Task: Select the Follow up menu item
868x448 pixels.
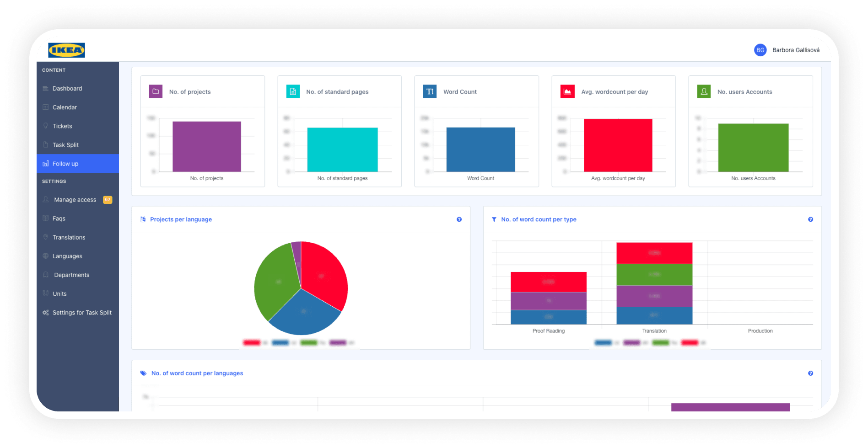Action: [x=78, y=164]
